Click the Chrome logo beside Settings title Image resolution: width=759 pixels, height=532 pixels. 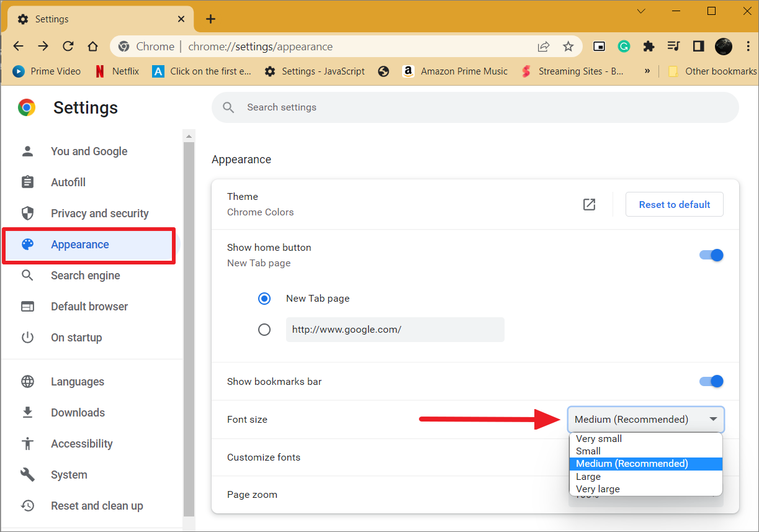pos(27,107)
